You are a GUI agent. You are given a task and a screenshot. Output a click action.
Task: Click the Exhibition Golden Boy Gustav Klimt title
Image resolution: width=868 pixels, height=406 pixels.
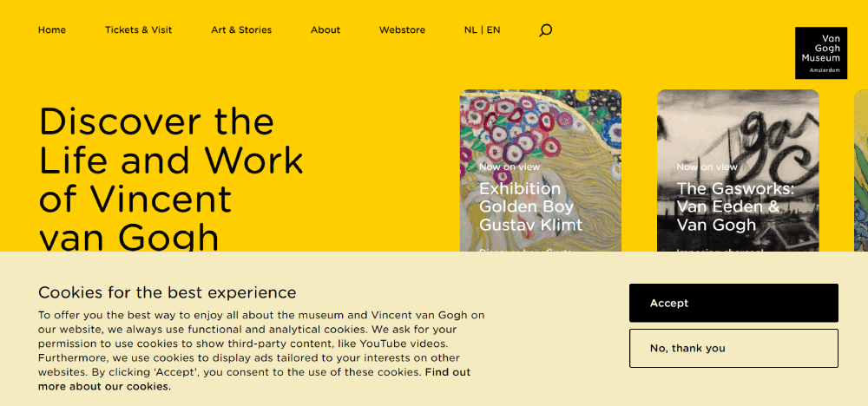530,206
